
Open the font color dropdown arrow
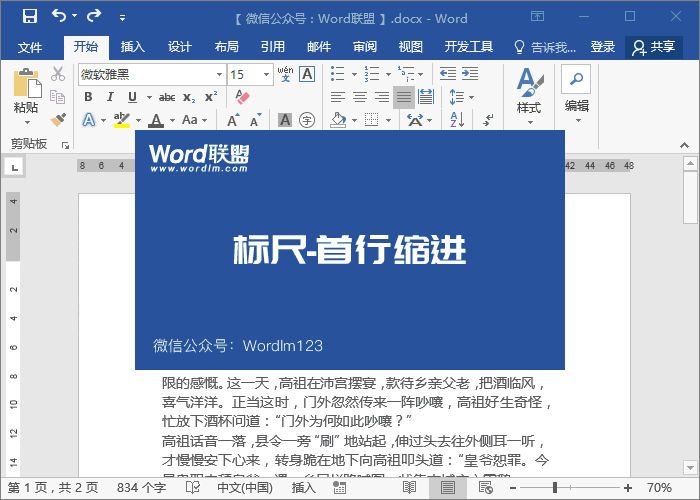[172, 120]
